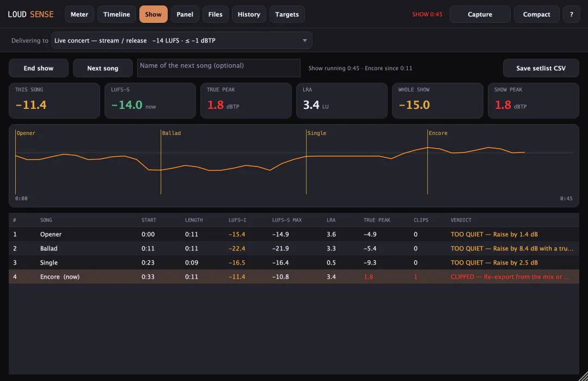Click the SHOW PEAK card
Image resolution: width=588 pixels, height=381 pixels.
(x=533, y=101)
